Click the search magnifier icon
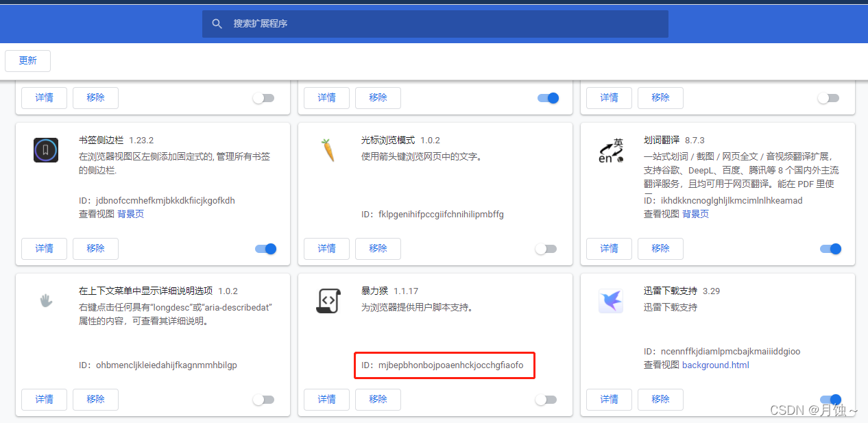 tap(217, 23)
